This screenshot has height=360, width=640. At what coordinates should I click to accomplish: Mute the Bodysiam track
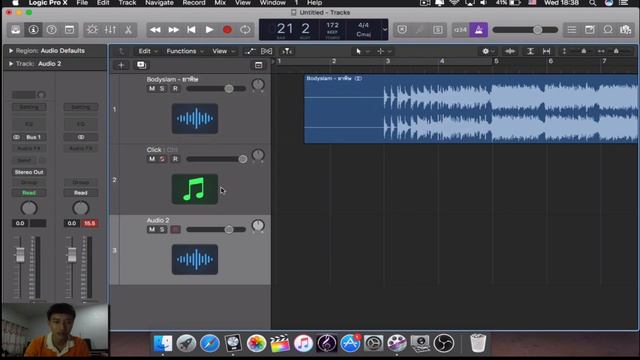coord(152,89)
